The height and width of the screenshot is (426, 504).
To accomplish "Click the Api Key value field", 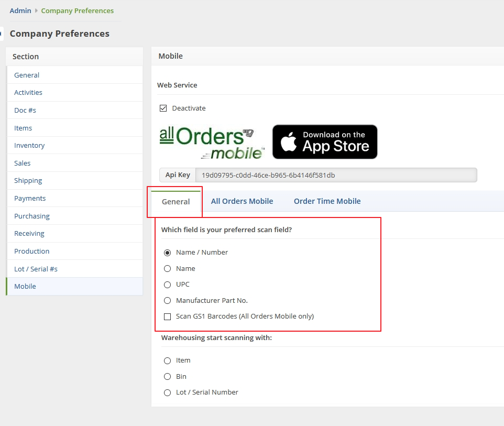I will (336, 175).
